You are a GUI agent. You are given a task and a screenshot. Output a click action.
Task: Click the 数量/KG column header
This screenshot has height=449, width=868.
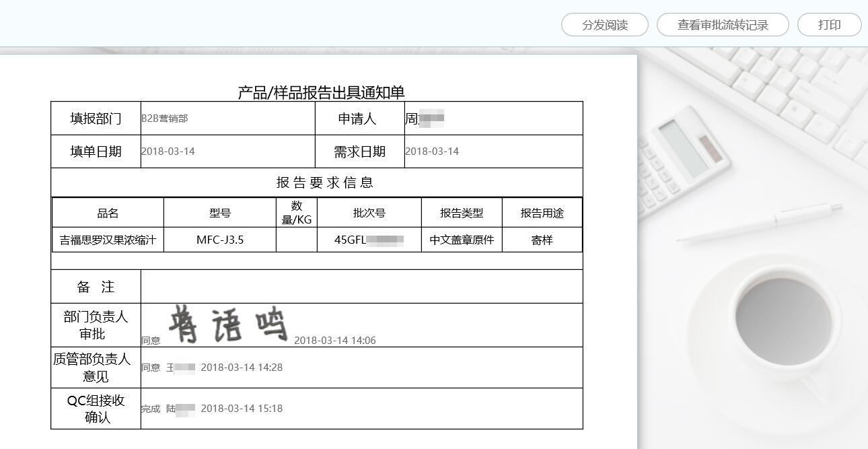(x=297, y=213)
